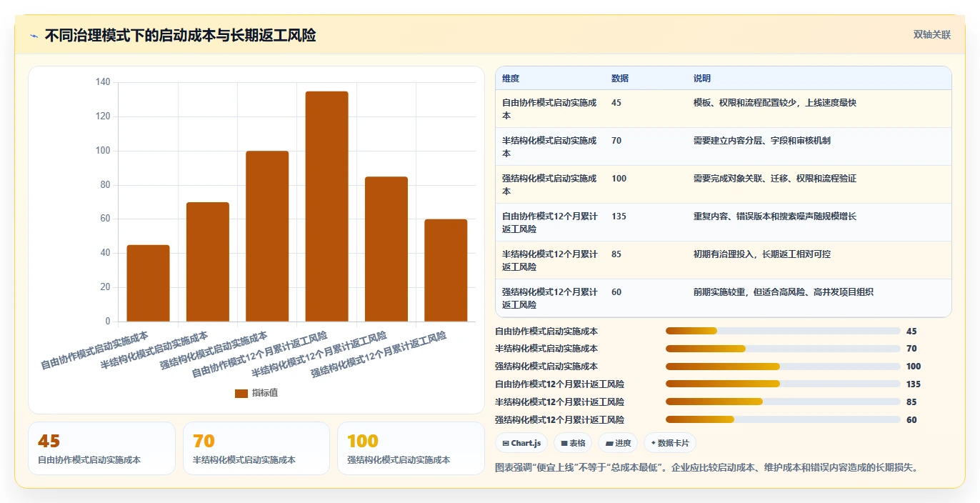
Task: Click the progress bar valued 60
Action: [x=783, y=419]
